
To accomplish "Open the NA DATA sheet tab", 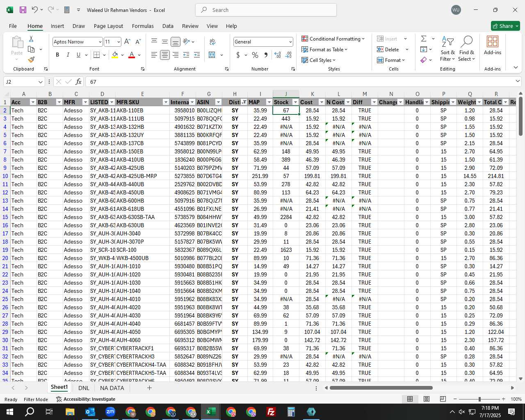I will tap(112, 388).
